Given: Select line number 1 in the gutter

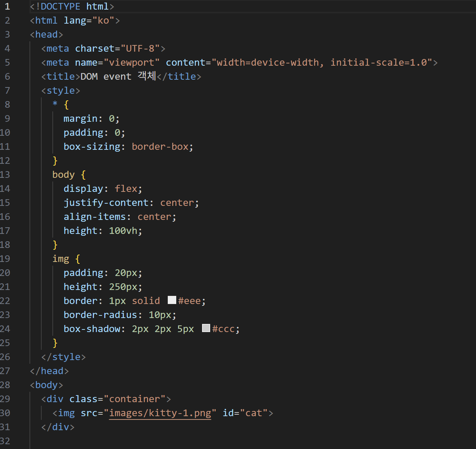Looking at the screenshot, I should tap(7, 6).
